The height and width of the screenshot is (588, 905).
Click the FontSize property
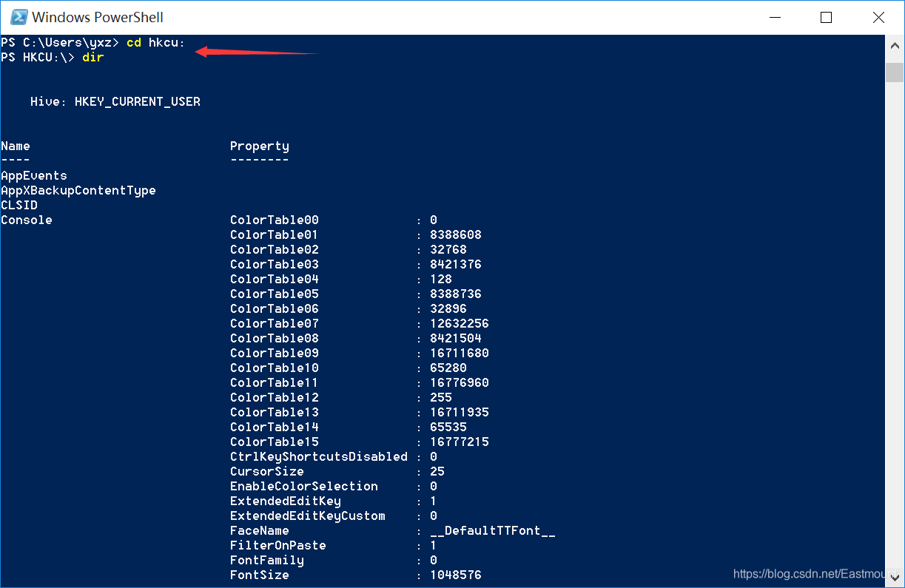pyautogui.click(x=260, y=575)
